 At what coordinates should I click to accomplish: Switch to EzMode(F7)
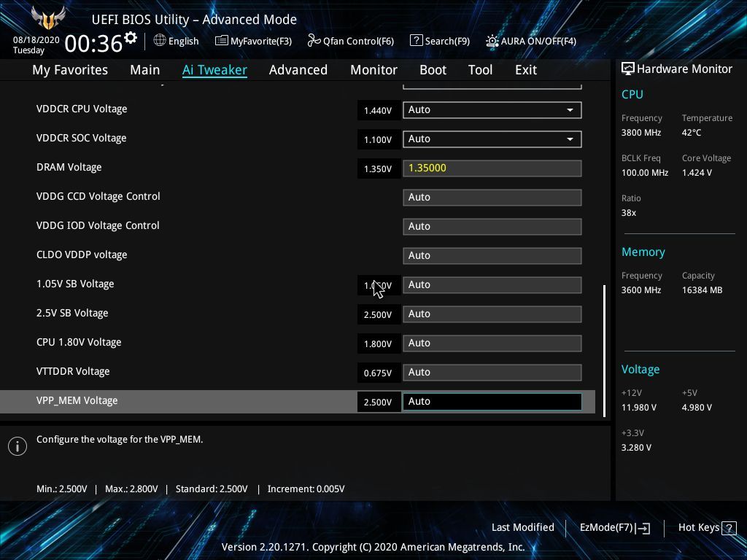coord(606,528)
